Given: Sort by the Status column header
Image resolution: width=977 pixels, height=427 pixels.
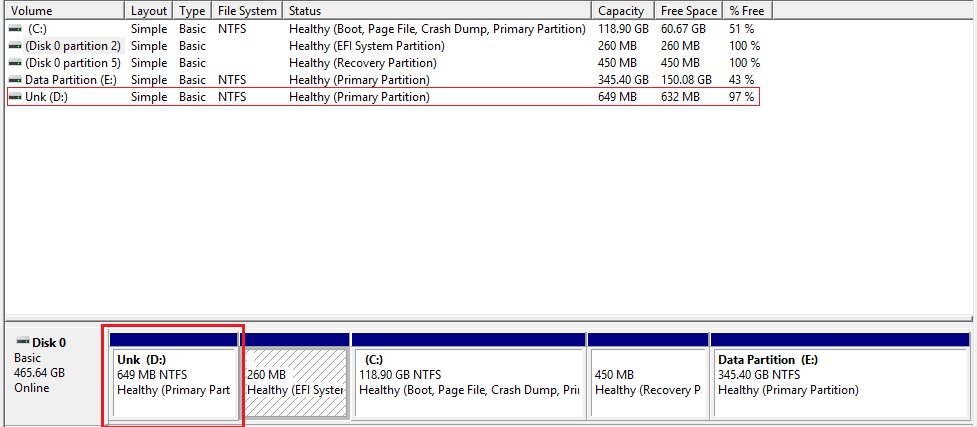Looking at the screenshot, I should click(437, 11).
